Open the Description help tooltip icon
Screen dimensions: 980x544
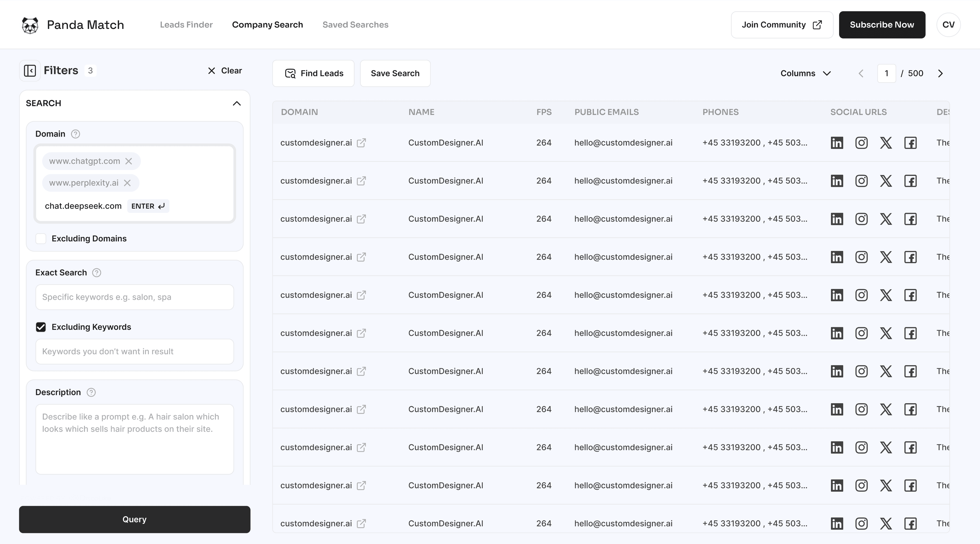pos(91,392)
